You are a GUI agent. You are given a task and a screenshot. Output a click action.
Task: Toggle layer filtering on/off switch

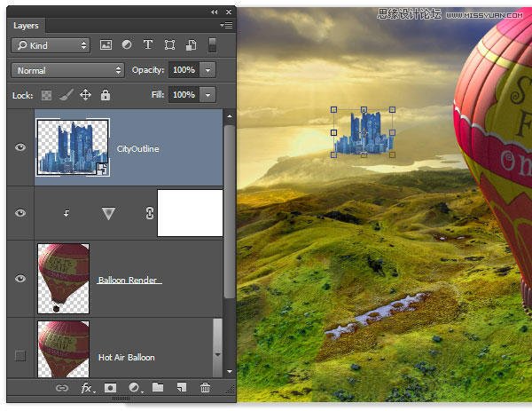[x=212, y=45]
